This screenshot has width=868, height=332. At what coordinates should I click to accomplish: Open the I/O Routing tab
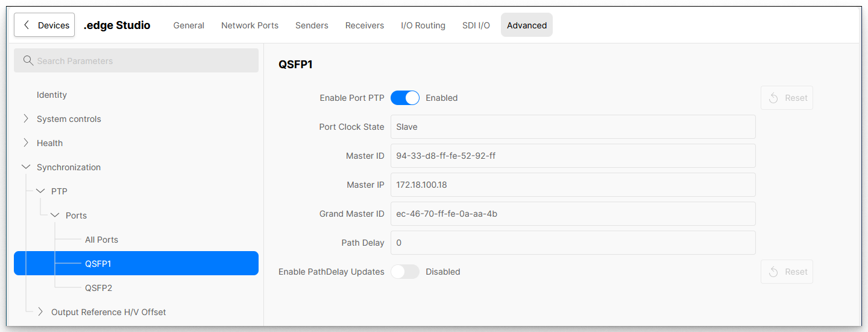(423, 25)
